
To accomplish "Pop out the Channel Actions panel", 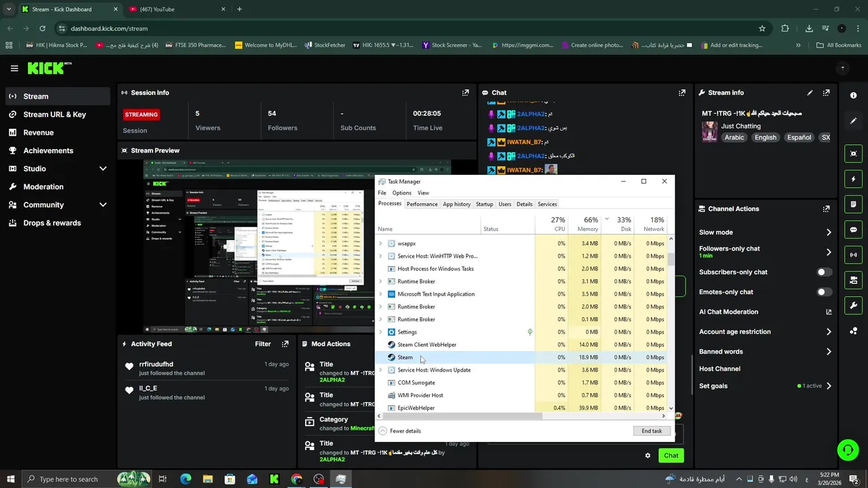I will tap(826, 209).
